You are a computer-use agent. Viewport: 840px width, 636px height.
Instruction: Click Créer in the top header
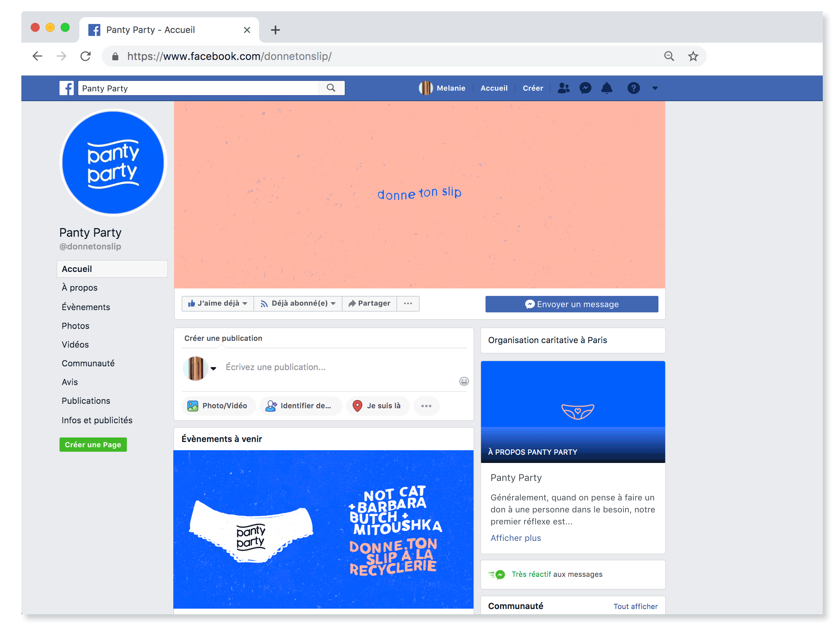point(533,88)
